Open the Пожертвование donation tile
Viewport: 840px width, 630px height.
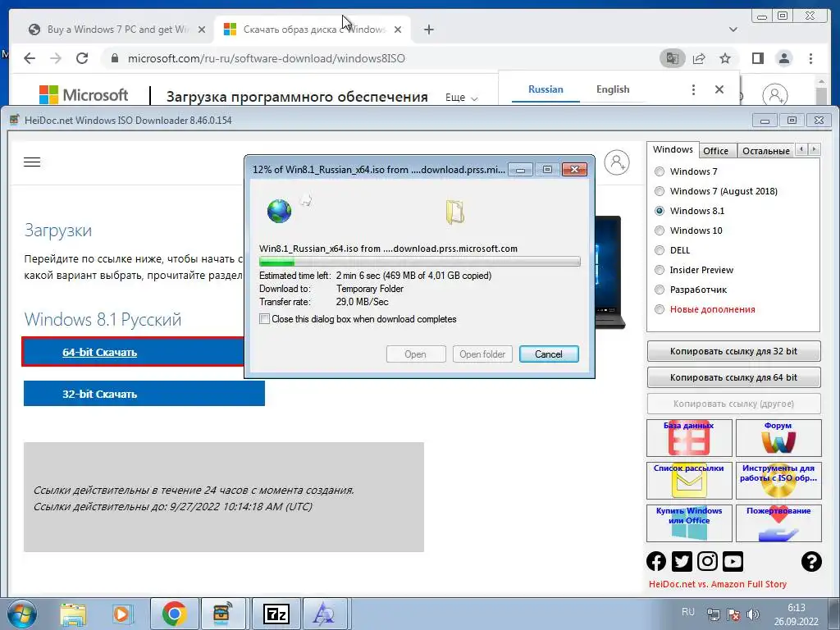(778, 523)
